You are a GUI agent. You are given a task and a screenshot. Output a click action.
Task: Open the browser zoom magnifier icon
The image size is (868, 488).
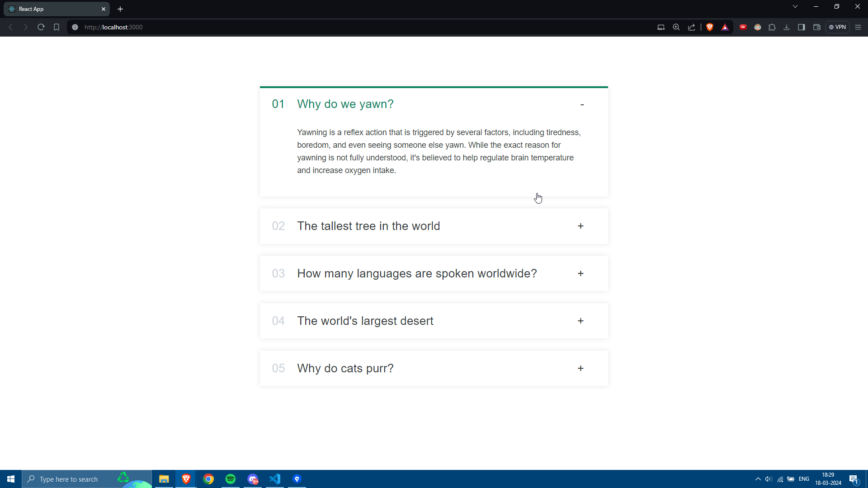[x=676, y=27]
